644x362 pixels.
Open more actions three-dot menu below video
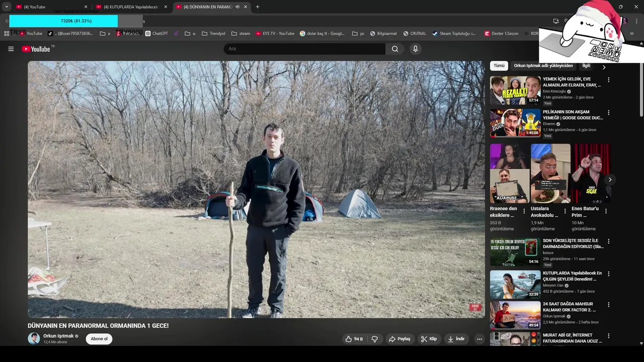tap(479, 339)
